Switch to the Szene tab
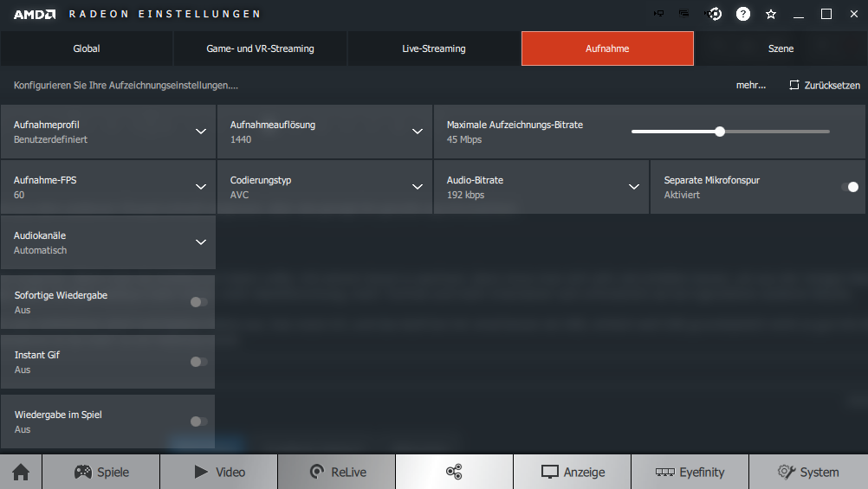 781,48
